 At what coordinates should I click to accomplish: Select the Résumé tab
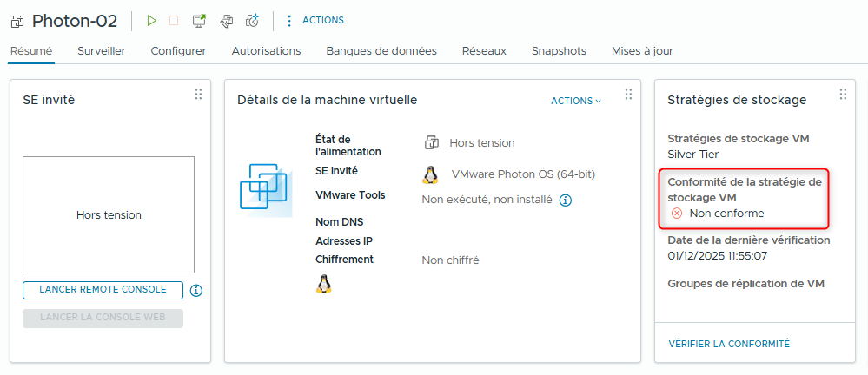point(31,51)
